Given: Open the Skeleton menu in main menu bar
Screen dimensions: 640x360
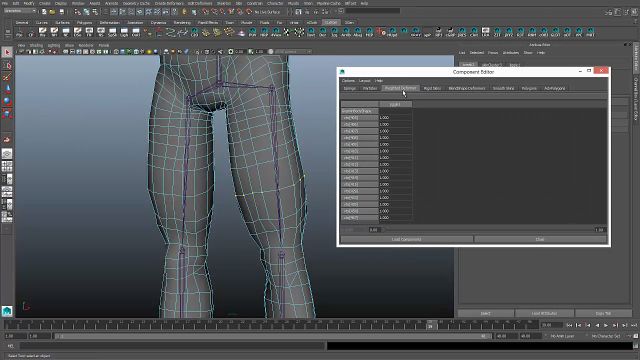Looking at the screenshot, I should tap(223, 3).
